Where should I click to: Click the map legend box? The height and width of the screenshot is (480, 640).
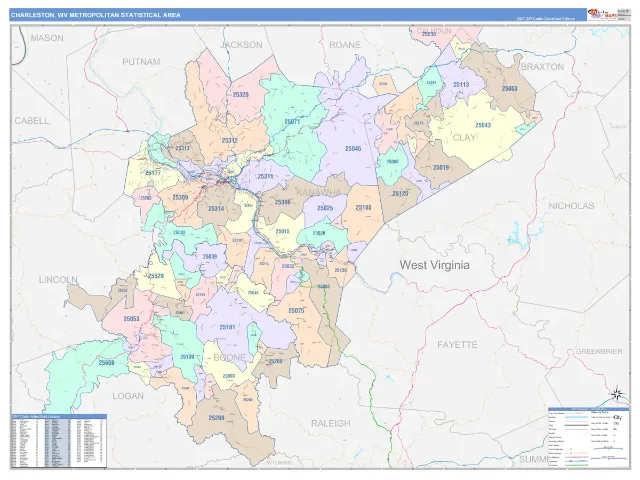point(589,438)
